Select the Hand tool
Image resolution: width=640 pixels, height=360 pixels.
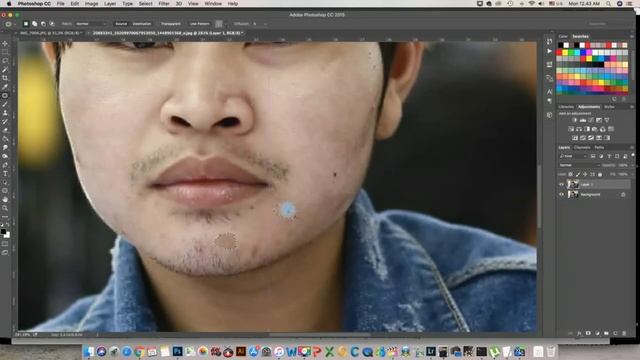tap(5, 200)
